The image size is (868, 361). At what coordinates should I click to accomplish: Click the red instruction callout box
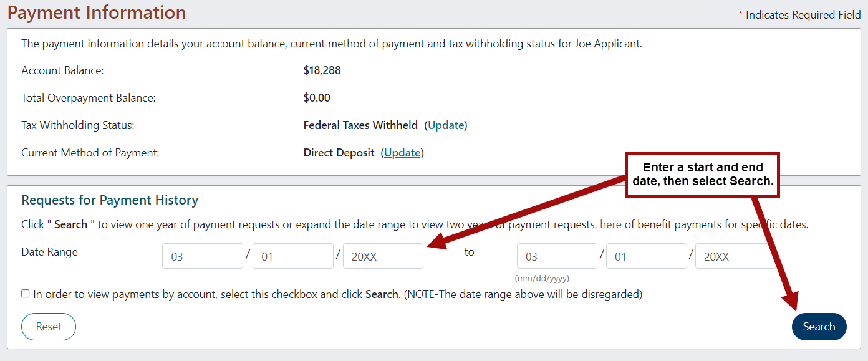point(702,175)
